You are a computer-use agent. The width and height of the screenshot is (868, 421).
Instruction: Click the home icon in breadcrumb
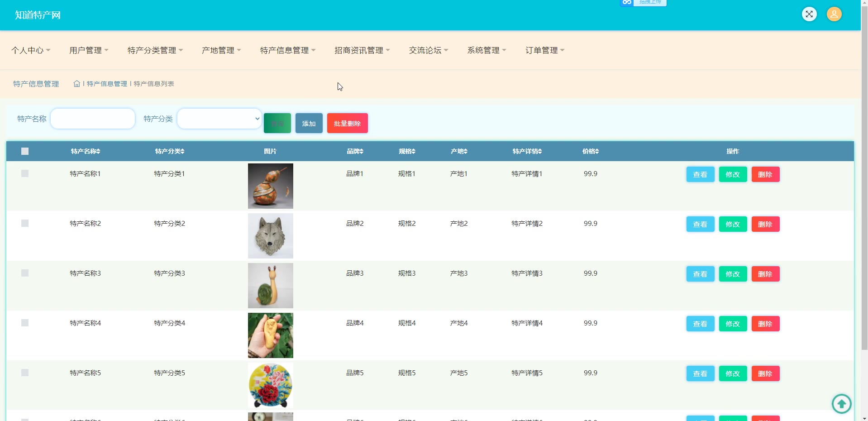(x=77, y=84)
